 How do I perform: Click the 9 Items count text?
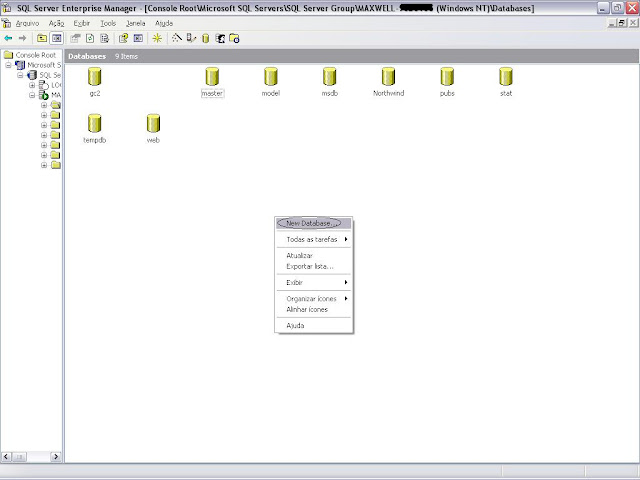tap(126, 56)
